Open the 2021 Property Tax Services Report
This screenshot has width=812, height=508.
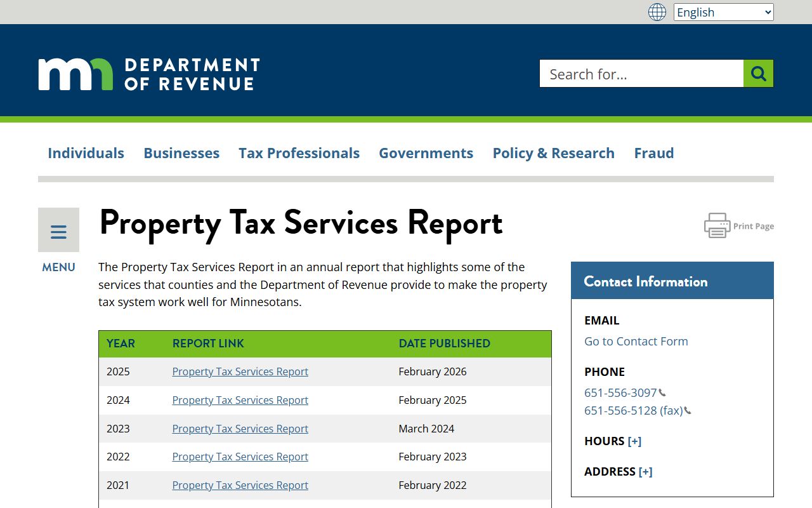click(240, 485)
